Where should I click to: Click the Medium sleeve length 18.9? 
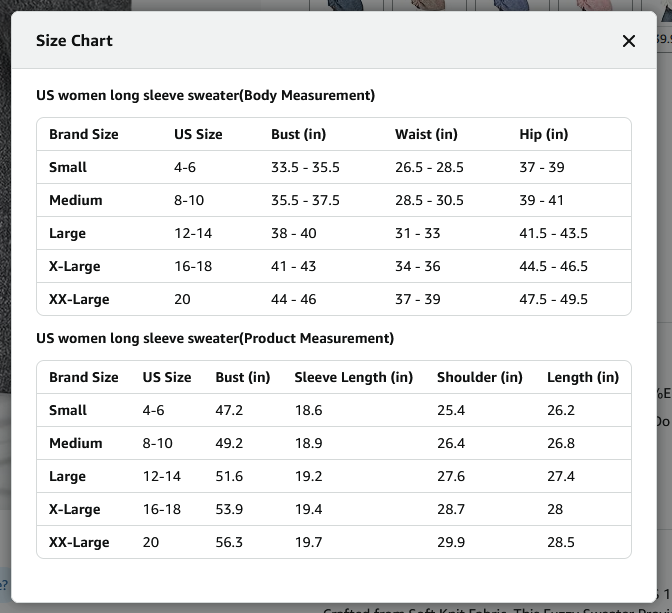309,443
